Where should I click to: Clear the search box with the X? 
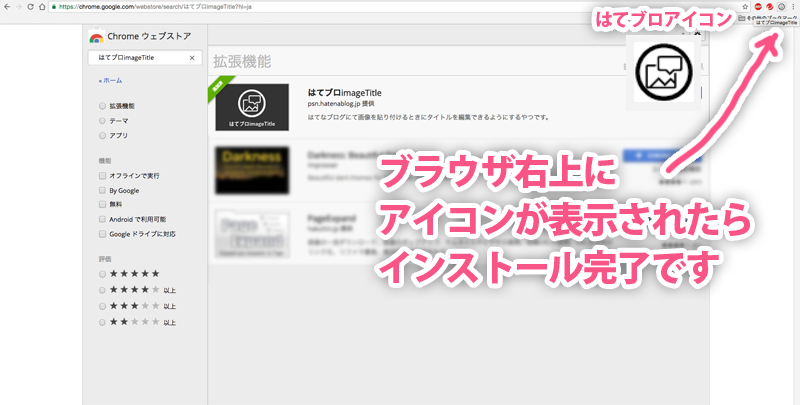coord(192,58)
